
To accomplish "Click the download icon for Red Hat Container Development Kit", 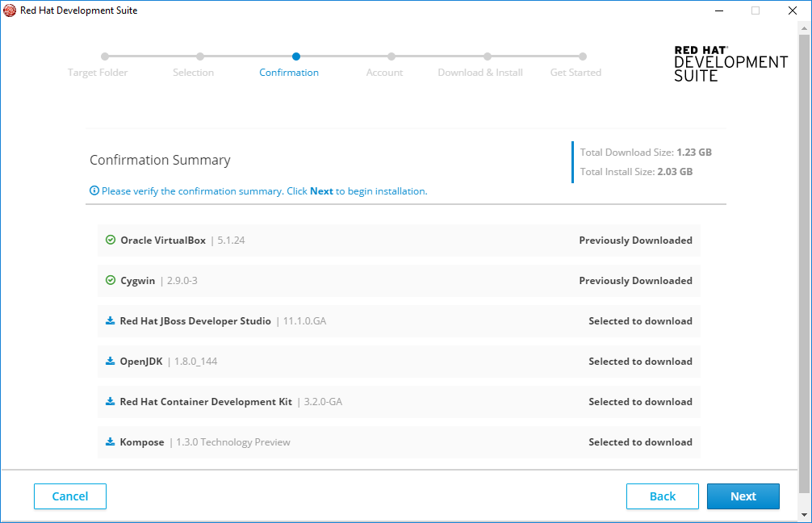I will (x=111, y=401).
